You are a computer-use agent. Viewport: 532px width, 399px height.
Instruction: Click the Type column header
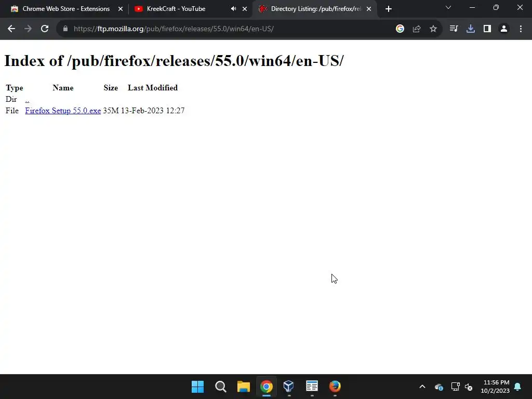pos(15,88)
